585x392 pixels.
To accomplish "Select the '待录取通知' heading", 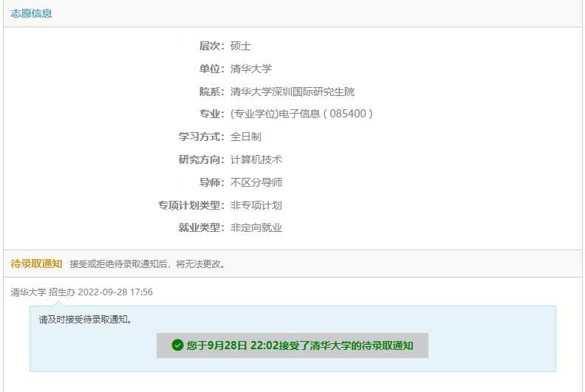I will 36,264.
